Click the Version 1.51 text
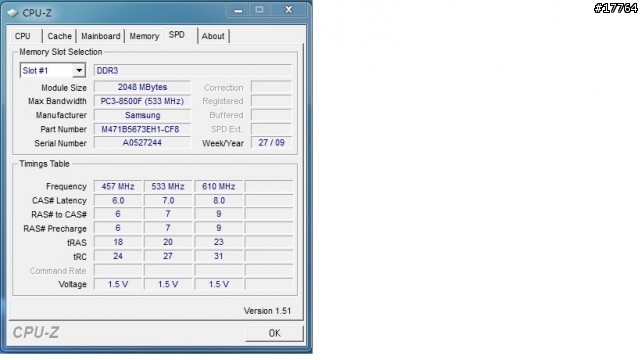 coord(267,311)
